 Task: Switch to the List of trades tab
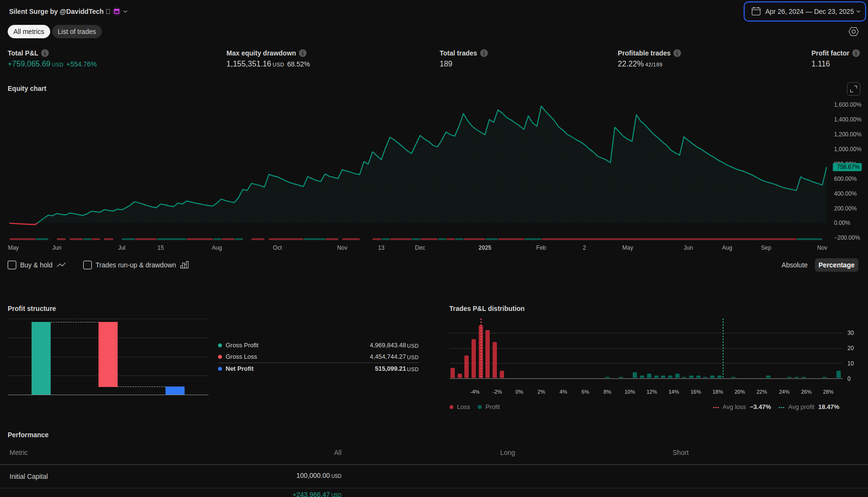[77, 32]
